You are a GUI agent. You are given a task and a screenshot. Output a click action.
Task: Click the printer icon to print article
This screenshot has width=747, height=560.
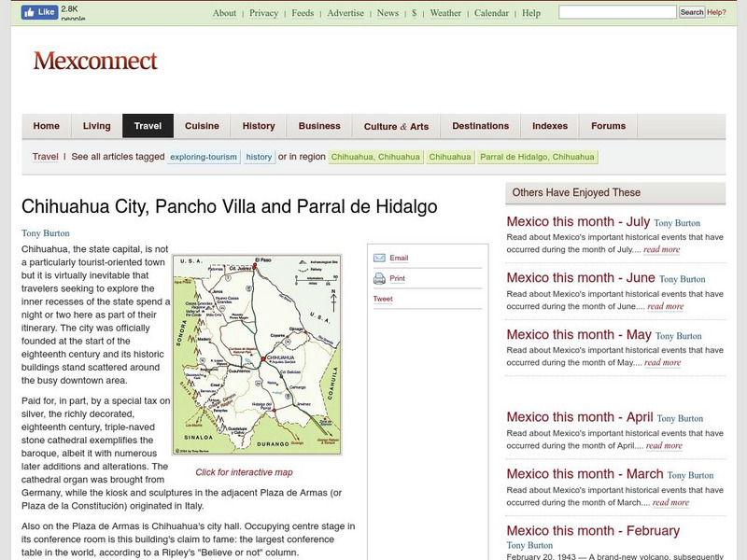click(377, 278)
